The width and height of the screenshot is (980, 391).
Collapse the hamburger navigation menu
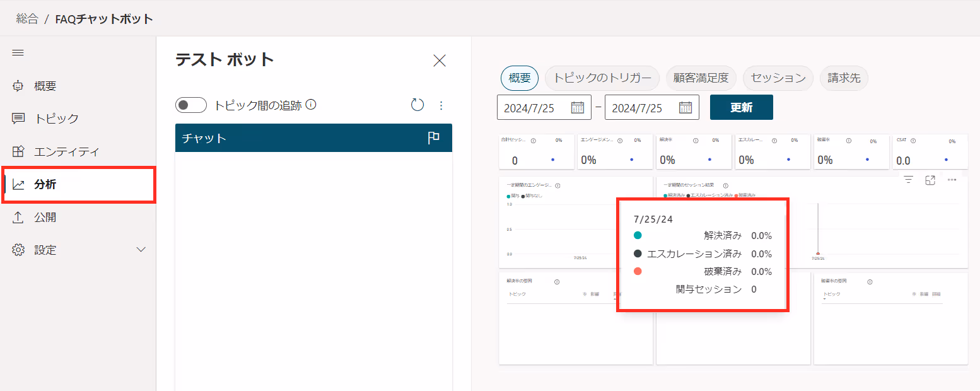tap(18, 53)
